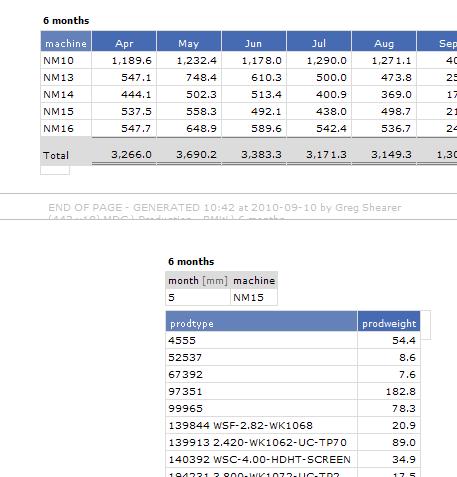457x477 pixels.
Task: Click the NM15 machine parameter cell
Action: 254,297
